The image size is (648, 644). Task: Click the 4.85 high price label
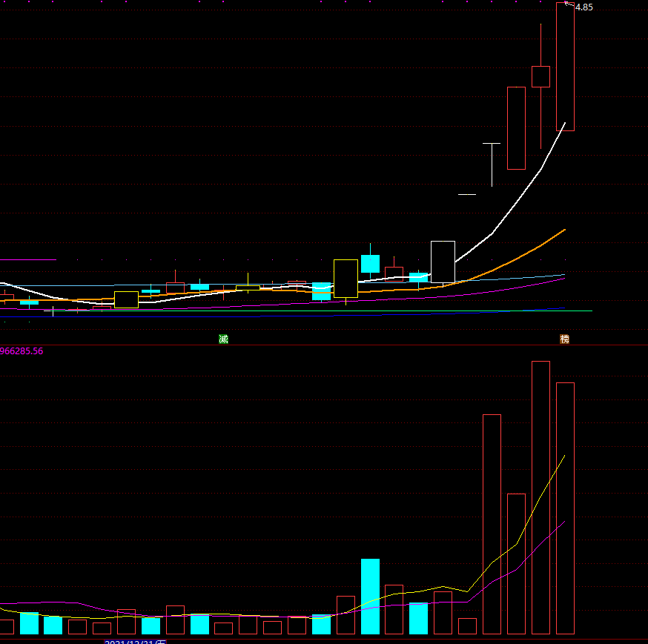pyautogui.click(x=584, y=7)
